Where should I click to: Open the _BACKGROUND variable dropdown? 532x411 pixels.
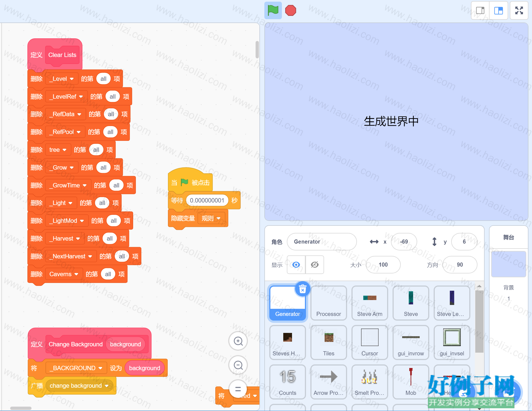coord(76,368)
